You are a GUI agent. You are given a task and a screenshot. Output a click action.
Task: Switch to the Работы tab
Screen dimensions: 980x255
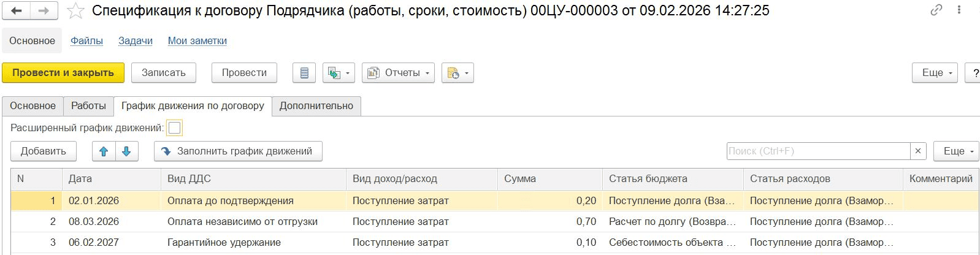click(88, 106)
